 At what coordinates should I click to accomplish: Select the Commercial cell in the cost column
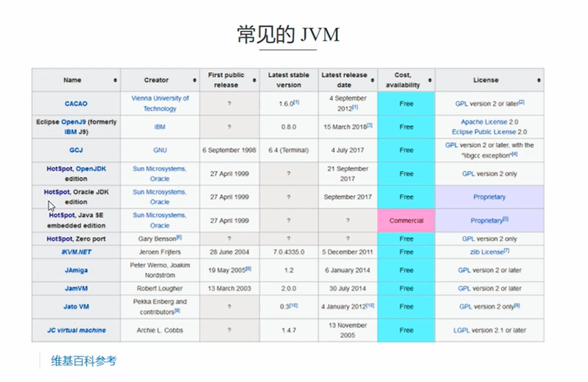[x=406, y=221]
